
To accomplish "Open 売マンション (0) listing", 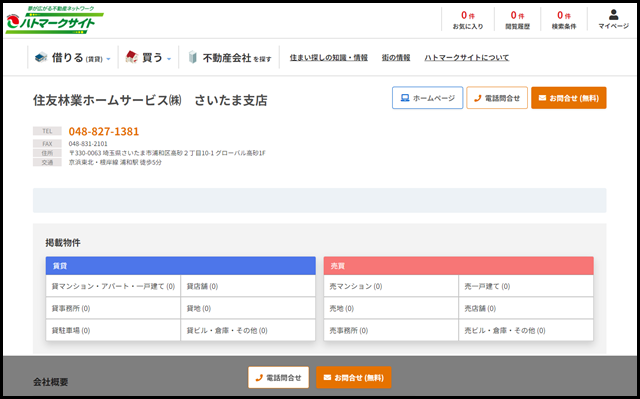I will pyautogui.click(x=391, y=286).
